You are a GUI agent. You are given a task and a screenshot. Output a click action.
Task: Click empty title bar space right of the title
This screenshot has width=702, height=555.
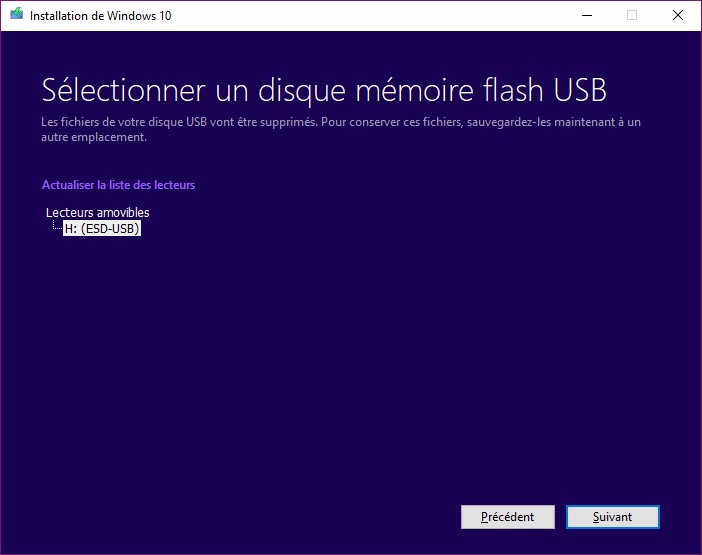(350, 15)
